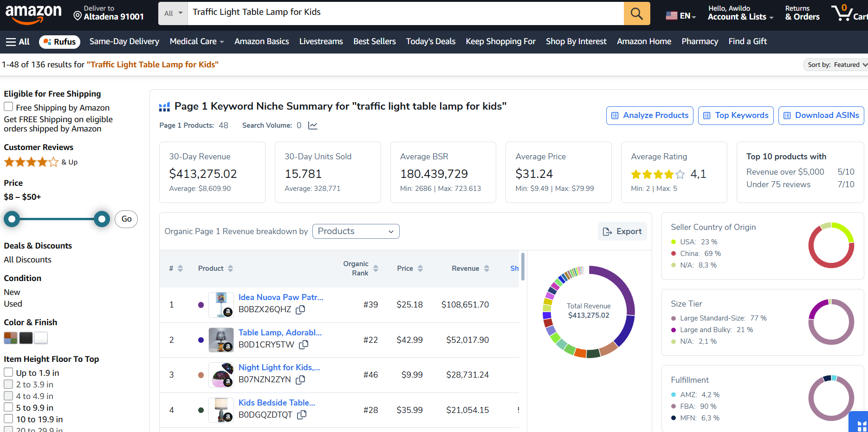Viewport: 868px width, 432px height.
Task: Click the Top Keywords button
Action: pos(736,116)
